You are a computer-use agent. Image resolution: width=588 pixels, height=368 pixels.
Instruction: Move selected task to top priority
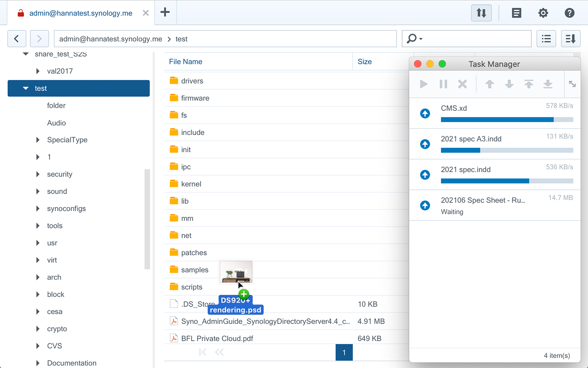pos(528,84)
